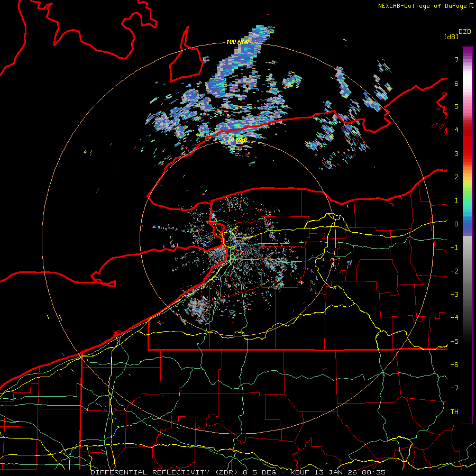Click the white-pink band of the color scale
The image size is (476, 476).
pos(467,84)
